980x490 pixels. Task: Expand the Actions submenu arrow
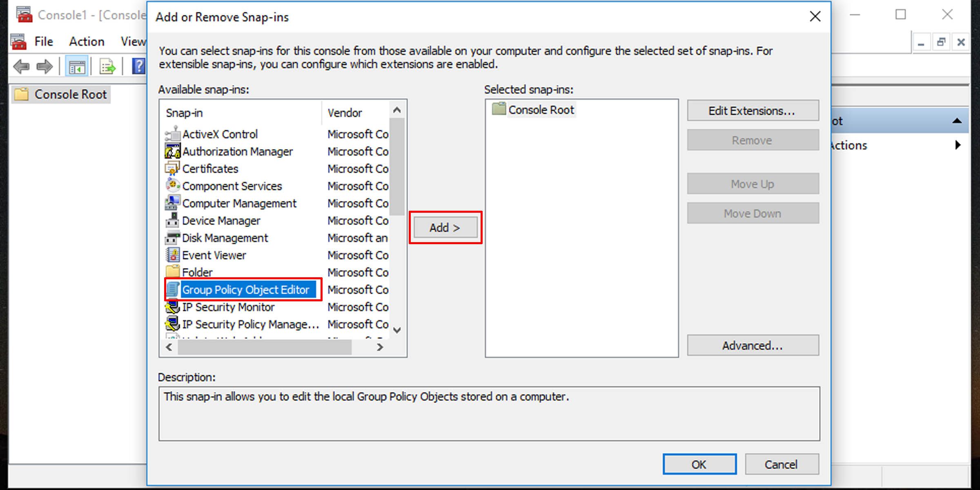coord(958,145)
